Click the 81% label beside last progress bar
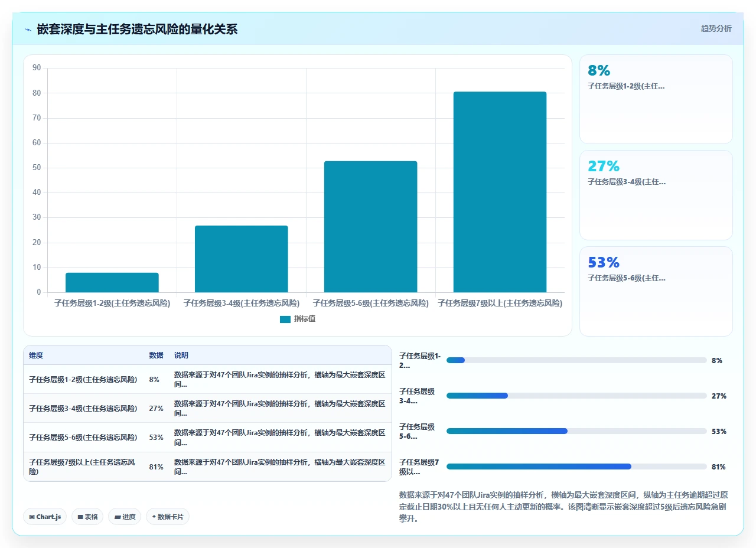This screenshot has height=548, width=756. coord(719,467)
